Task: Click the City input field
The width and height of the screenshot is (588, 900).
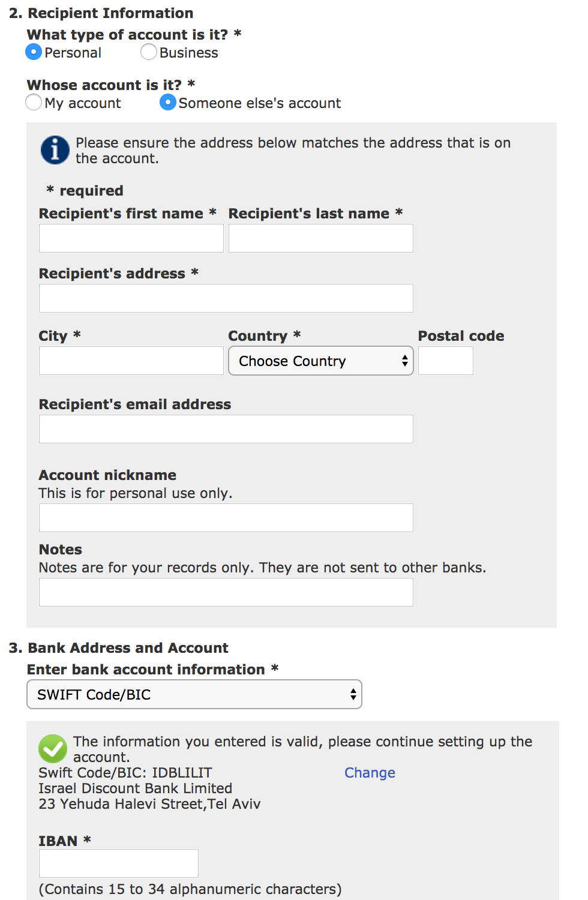Action: 131,361
